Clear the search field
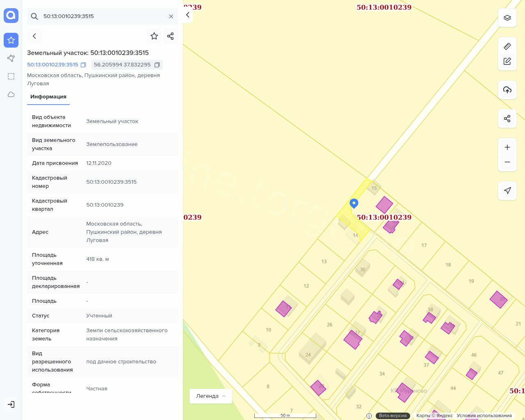 click(171, 16)
